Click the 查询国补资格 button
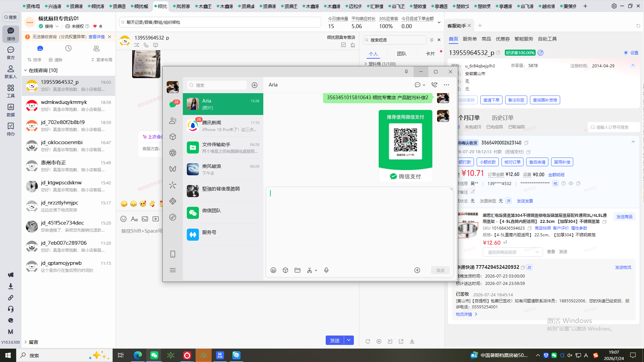The width and height of the screenshot is (644, 362). [x=545, y=100]
